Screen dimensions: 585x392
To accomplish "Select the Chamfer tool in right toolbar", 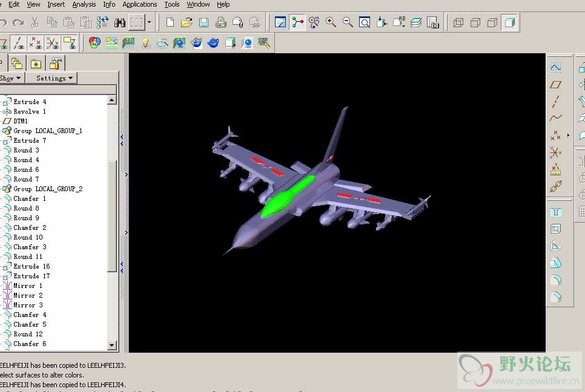I will [555, 297].
